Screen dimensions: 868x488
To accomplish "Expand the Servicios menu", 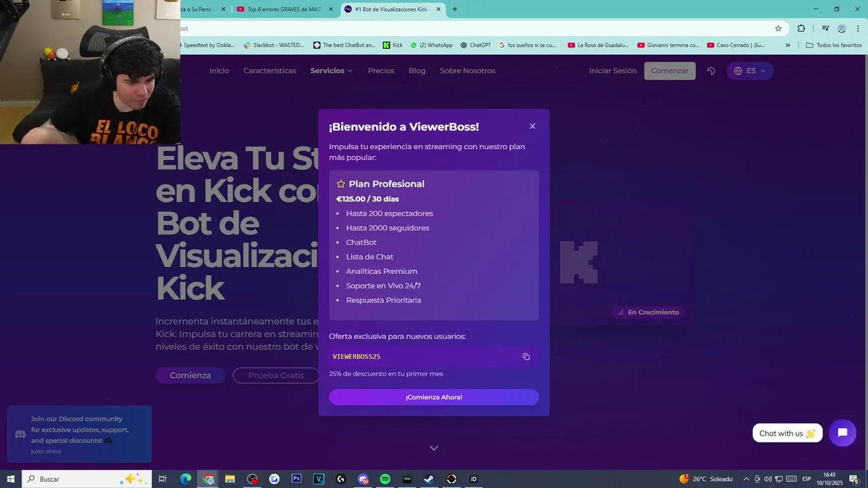I will (332, 70).
